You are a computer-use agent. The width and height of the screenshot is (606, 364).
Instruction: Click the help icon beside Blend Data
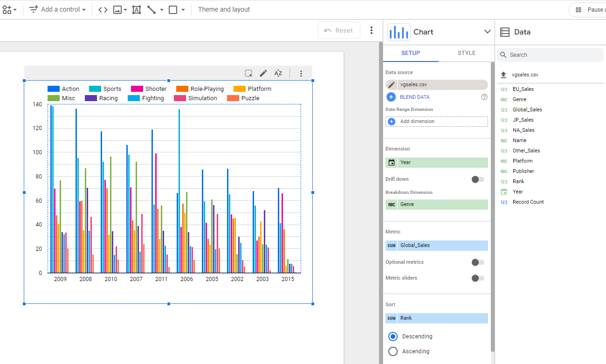484,97
